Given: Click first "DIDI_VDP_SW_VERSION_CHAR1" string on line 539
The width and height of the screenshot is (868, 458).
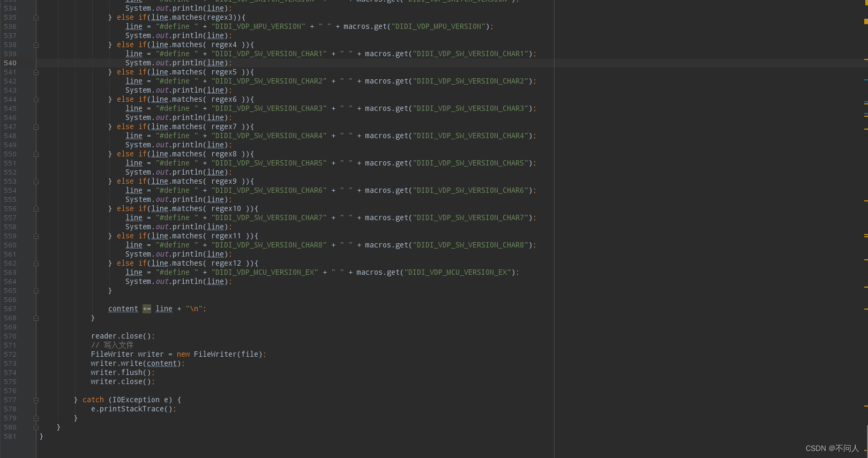Looking at the screenshot, I should (269, 54).
